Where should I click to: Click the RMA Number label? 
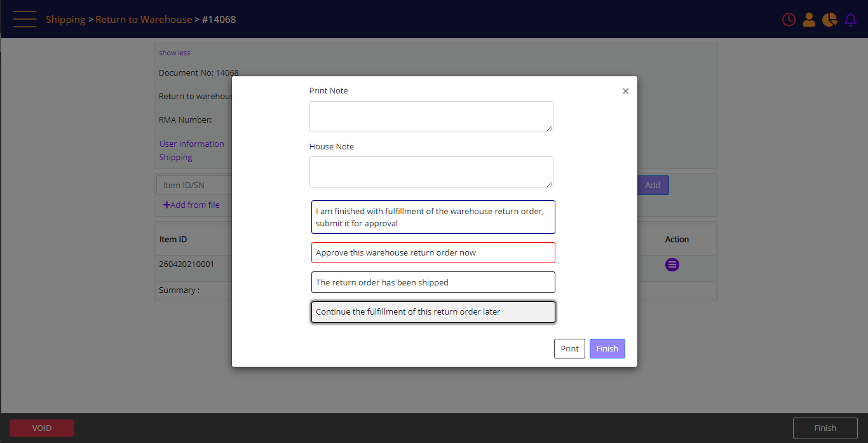tap(186, 119)
